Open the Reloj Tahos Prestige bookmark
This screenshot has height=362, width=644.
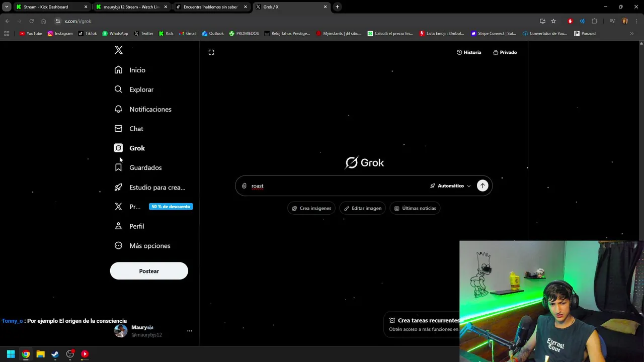pyautogui.click(x=287, y=34)
